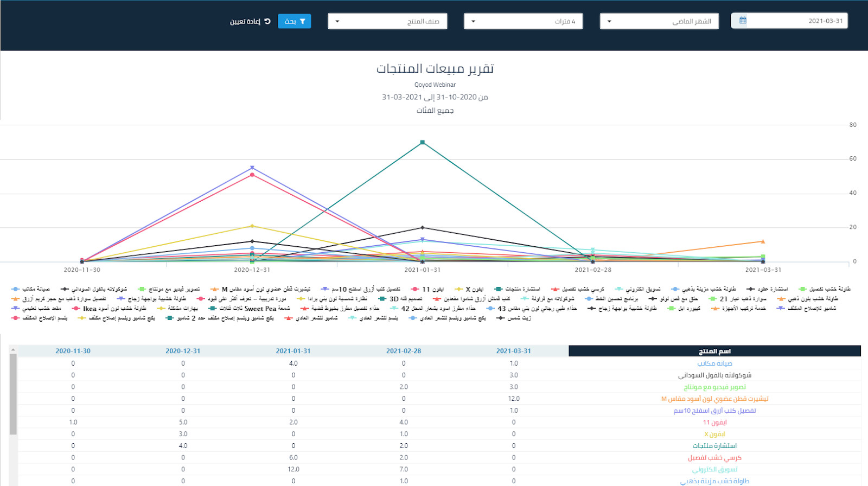Open the calendar icon date picker
Screen dimensions: 868x486
tap(743, 21)
